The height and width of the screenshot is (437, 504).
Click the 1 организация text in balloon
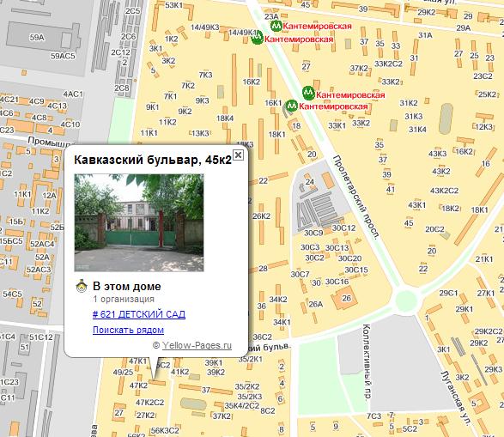(x=124, y=299)
